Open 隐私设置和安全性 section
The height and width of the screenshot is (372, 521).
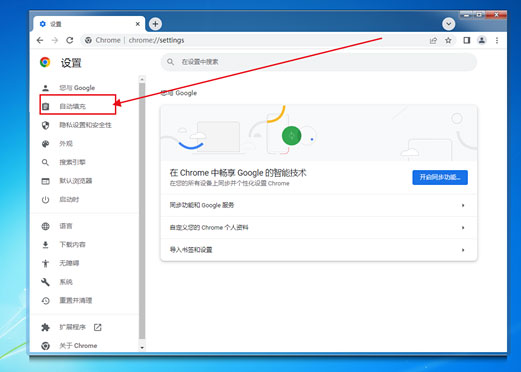tap(86, 125)
